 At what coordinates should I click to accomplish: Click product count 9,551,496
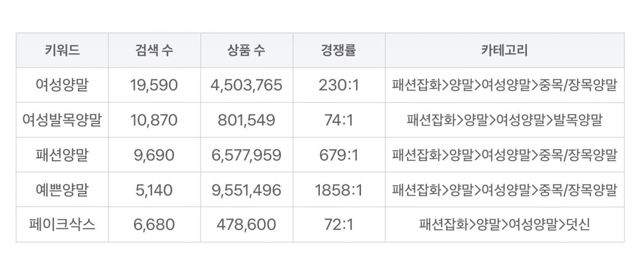(x=247, y=190)
